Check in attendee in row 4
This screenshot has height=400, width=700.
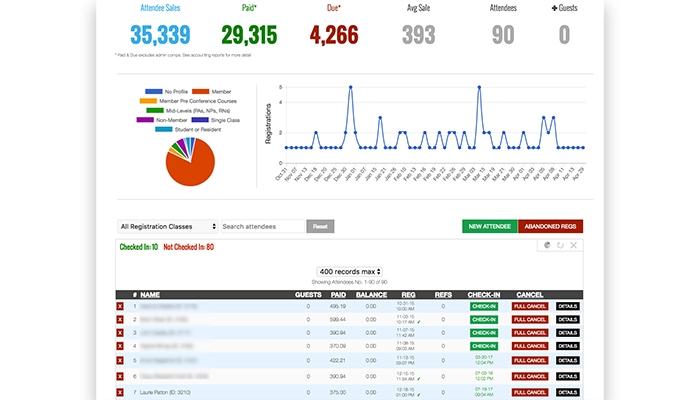click(484, 346)
